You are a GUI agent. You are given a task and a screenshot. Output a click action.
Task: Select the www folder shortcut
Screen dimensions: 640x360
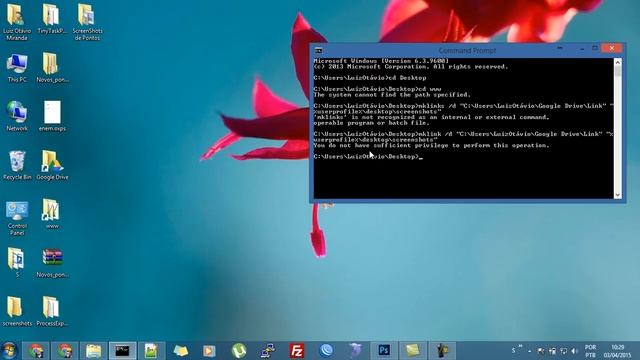pyautogui.click(x=52, y=214)
